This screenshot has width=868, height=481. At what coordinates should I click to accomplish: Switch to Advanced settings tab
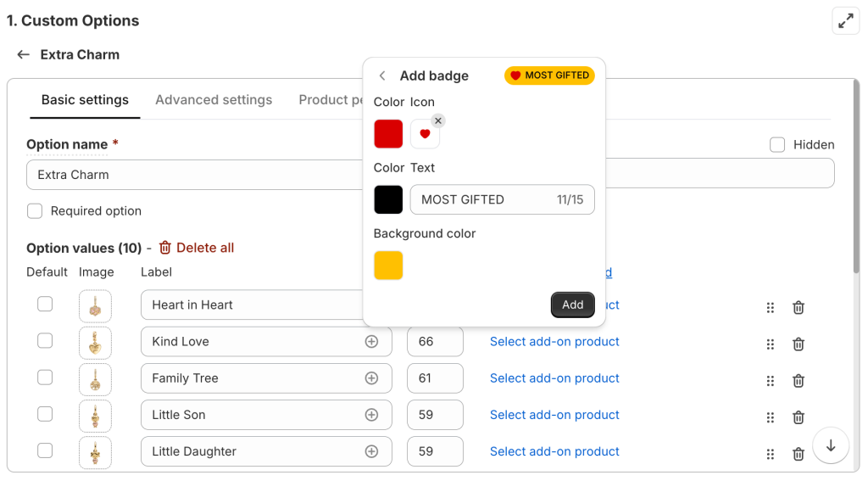[214, 100]
